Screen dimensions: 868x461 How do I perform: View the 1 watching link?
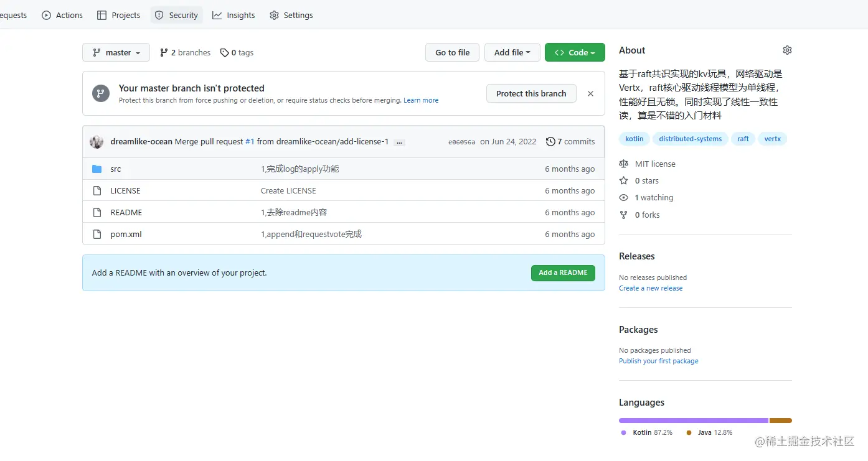click(654, 198)
